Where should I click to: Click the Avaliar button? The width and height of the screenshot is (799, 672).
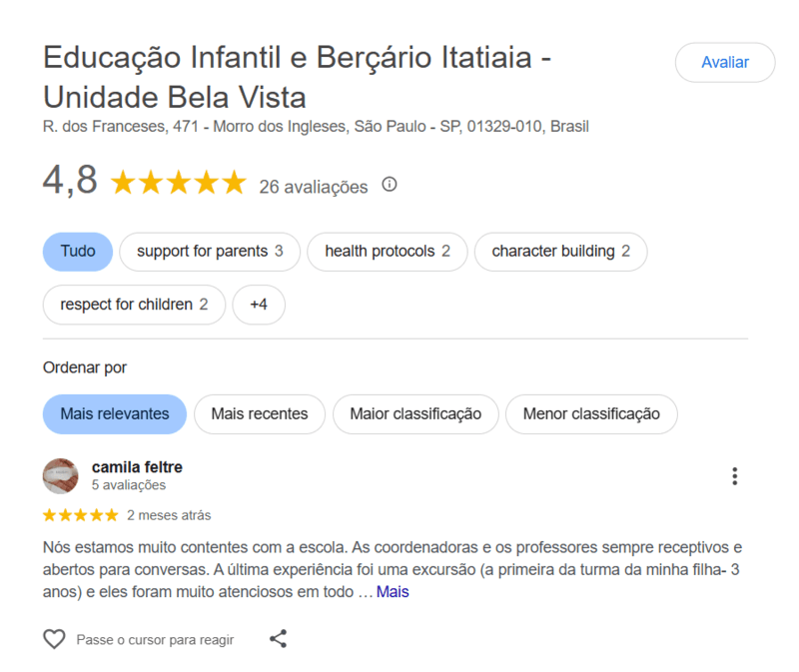[725, 63]
